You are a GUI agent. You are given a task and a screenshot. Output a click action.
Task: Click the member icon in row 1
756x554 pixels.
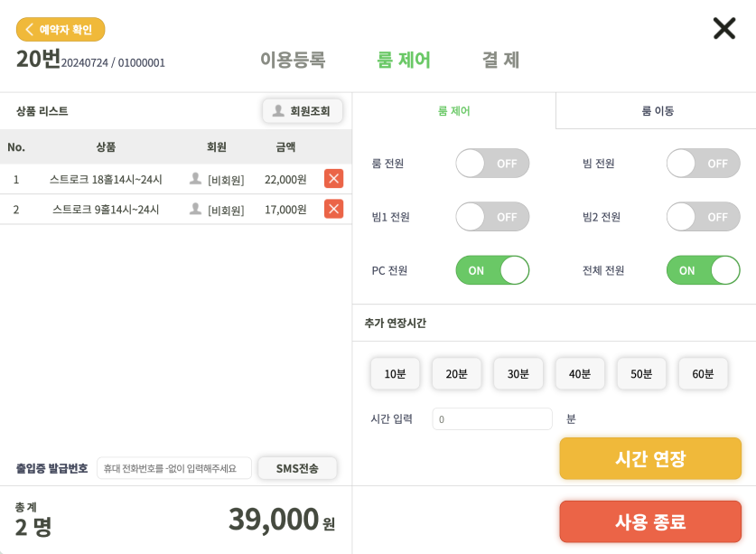[195, 179]
